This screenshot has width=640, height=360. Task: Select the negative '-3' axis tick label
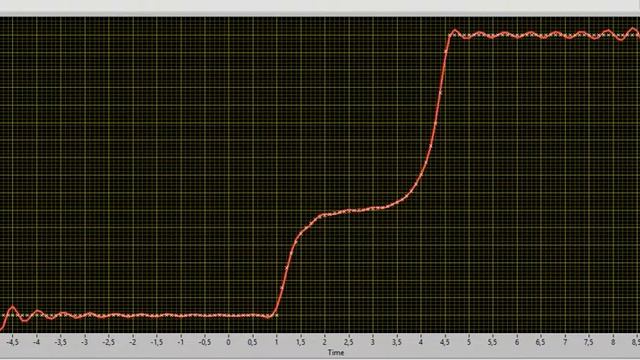[84, 342]
